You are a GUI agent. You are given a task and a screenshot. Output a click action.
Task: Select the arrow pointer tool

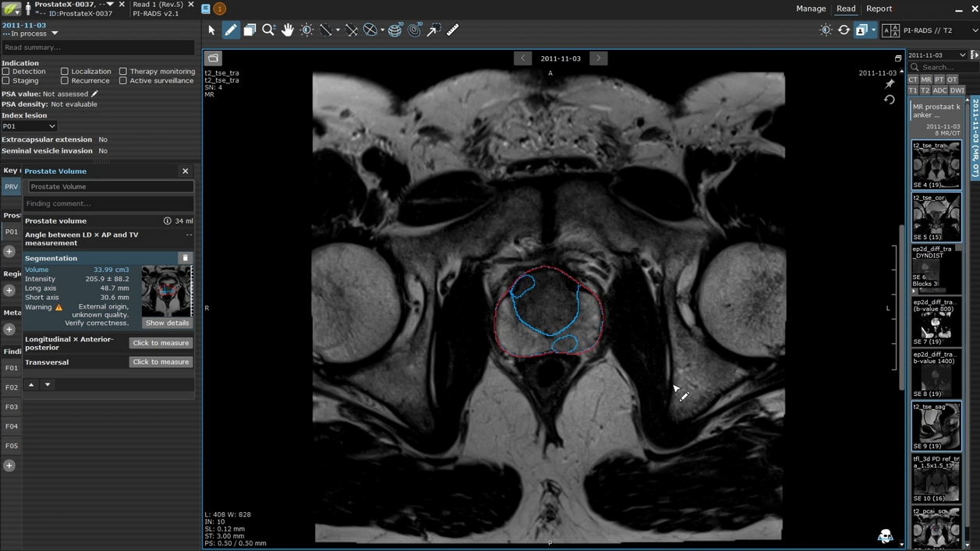tap(211, 30)
